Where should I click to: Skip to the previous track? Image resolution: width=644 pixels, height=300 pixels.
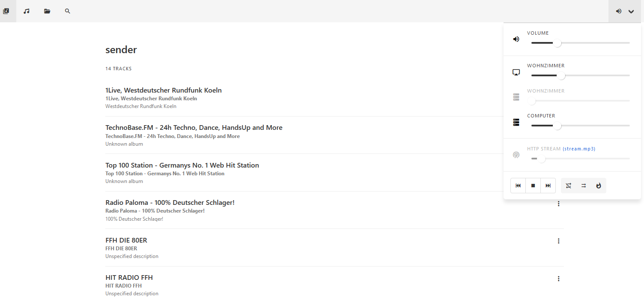coord(518,186)
